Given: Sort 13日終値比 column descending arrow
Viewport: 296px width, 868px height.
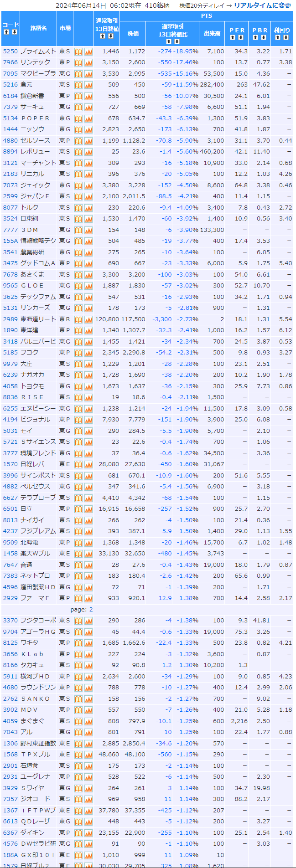Looking at the screenshot, I should [177, 41].
